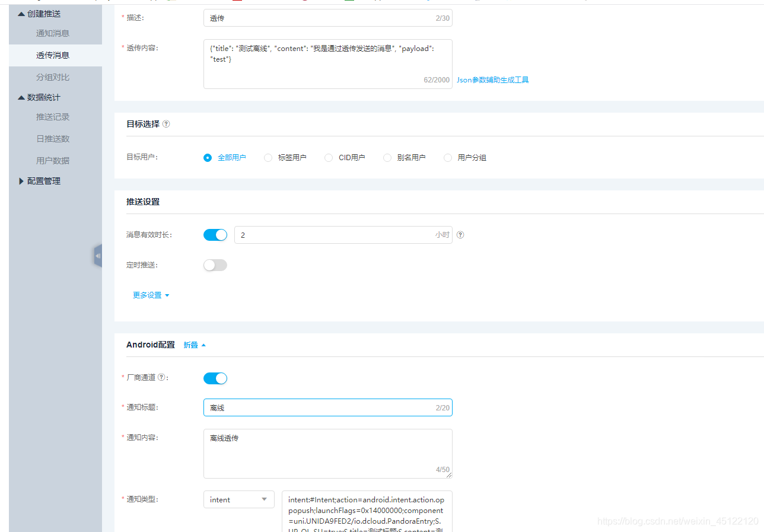Select the 标签用户 radio option
The height and width of the screenshot is (532, 764).
[x=268, y=157]
